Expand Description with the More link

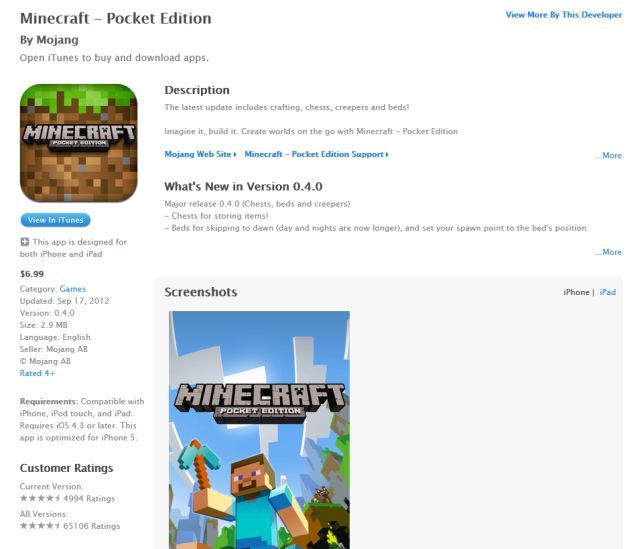(x=609, y=156)
